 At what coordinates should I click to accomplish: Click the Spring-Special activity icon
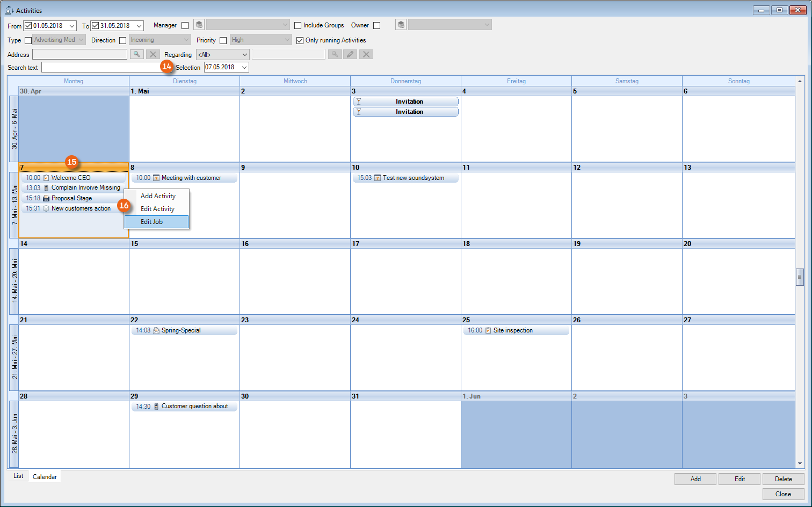point(156,330)
